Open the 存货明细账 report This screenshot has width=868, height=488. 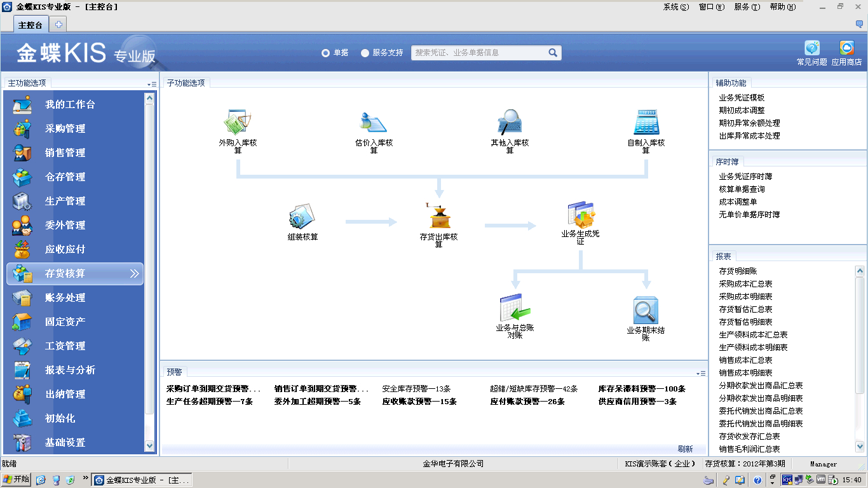738,271
